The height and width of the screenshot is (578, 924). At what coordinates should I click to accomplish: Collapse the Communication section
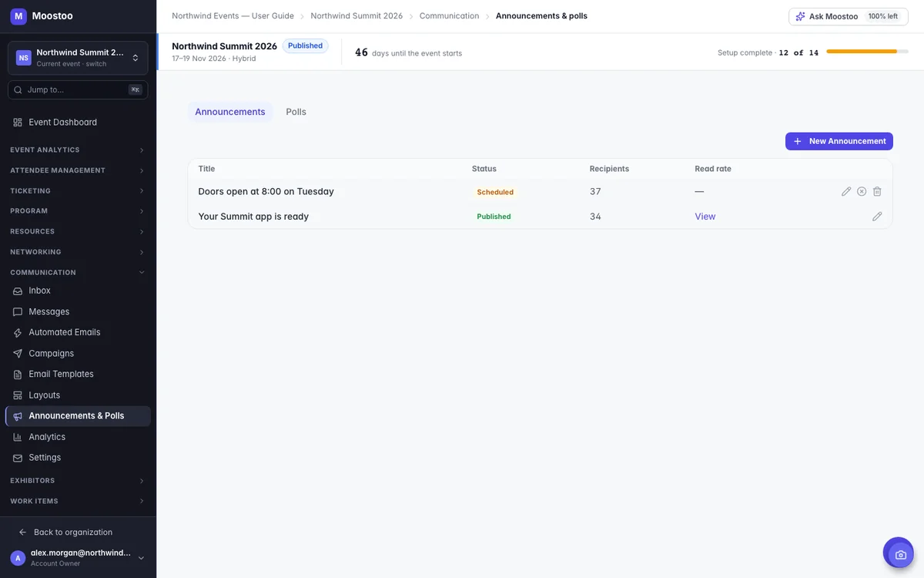pos(78,272)
